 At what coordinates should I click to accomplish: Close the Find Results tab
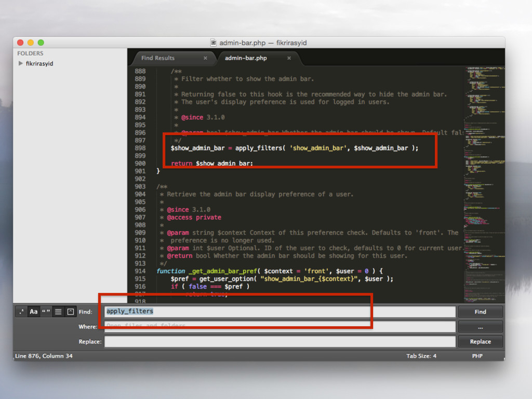(205, 58)
